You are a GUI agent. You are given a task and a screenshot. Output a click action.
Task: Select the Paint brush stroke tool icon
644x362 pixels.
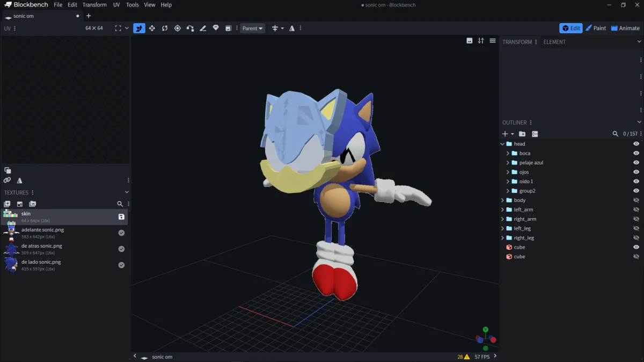click(203, 28)
